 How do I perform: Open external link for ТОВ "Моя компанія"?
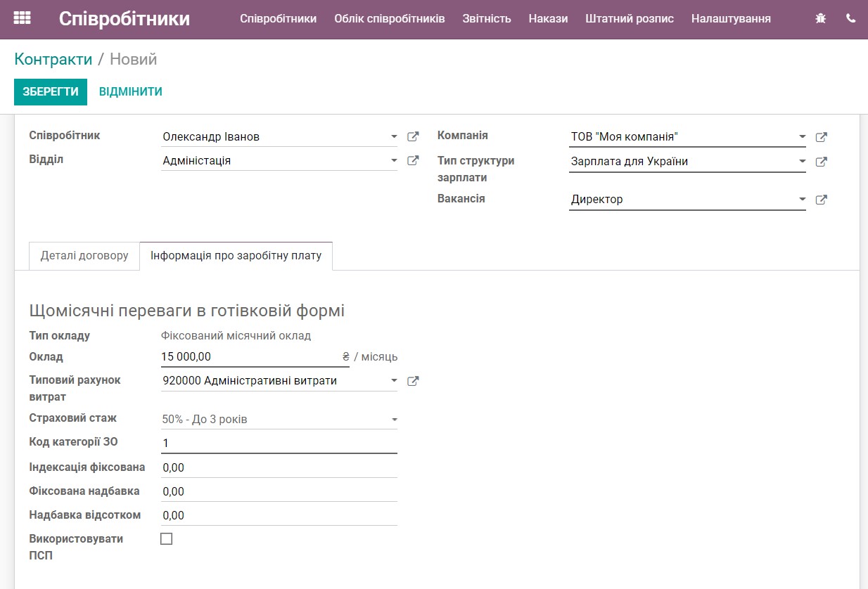pyautogui.click(x=822, y=137)
